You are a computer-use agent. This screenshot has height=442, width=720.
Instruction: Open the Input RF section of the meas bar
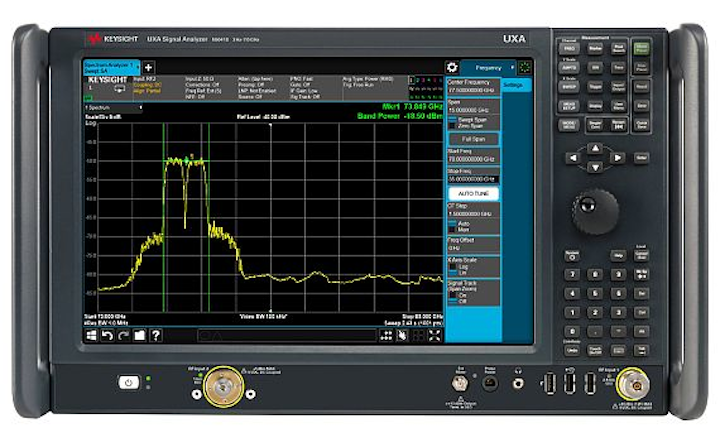pos(158,88)
